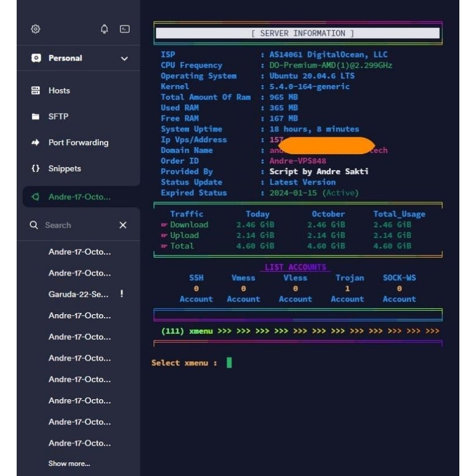Click the orange redacted IP overlay
476x476 pixels.
click(326, 145)
